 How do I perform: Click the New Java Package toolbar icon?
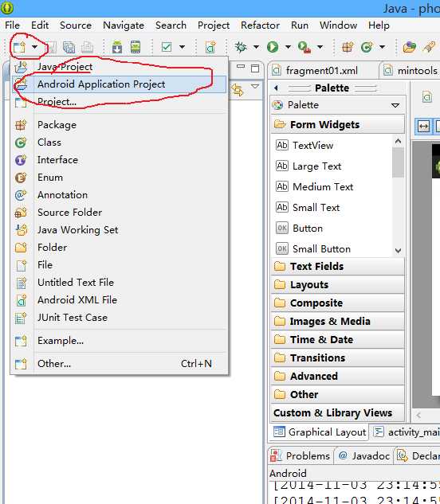[348, 47]
